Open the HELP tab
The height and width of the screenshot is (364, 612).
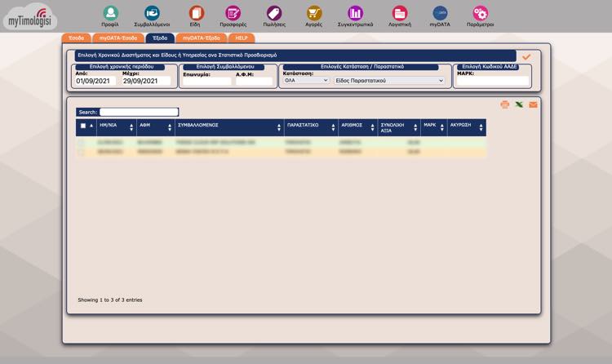click(x=242, y=38)
